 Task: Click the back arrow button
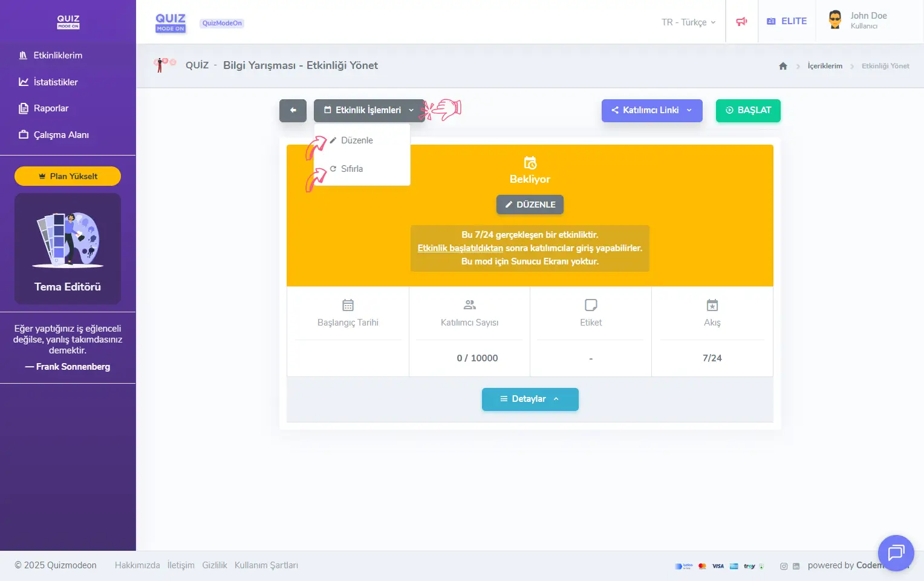[293, 110]
